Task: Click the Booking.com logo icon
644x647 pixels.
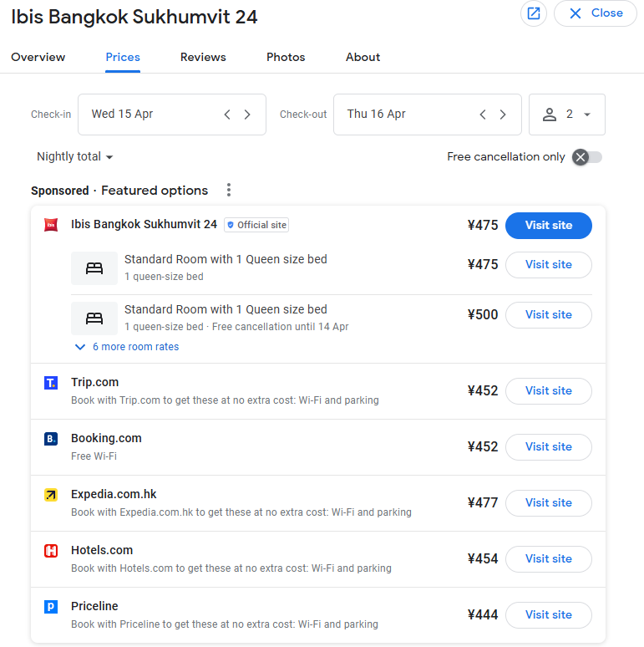Action: click(x=51, y=439)
